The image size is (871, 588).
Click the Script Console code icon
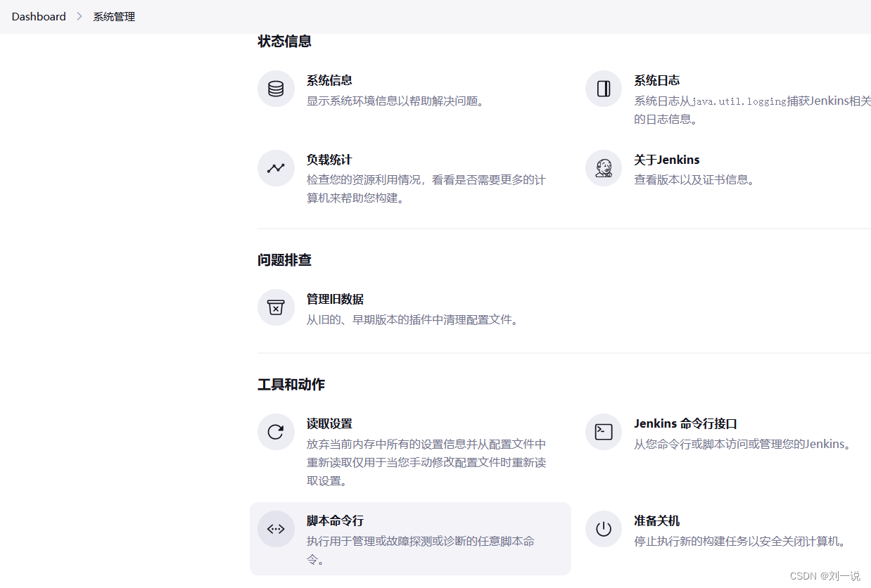click(x=276, y=529)
